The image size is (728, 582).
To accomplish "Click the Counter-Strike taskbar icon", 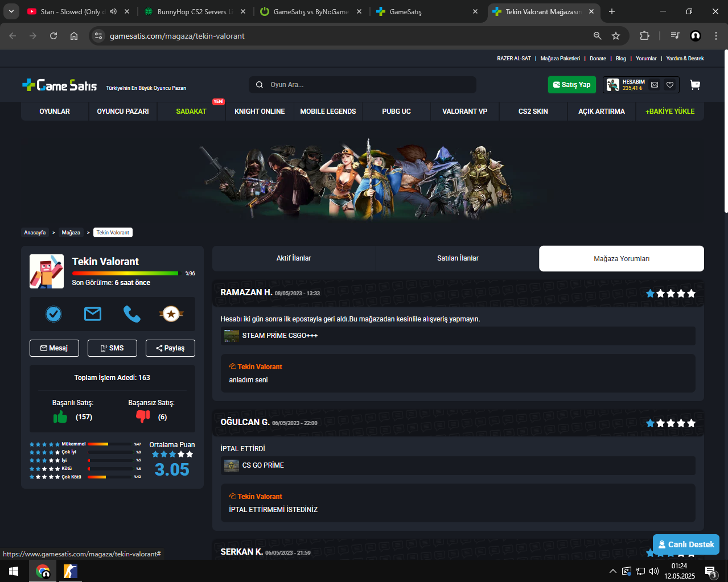I will point(70,571).
